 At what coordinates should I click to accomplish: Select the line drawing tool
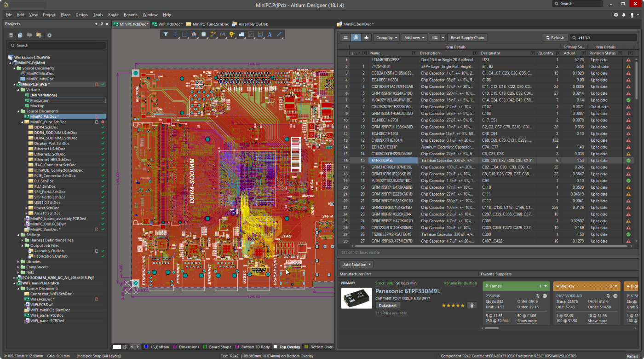[x=279, y=35]
